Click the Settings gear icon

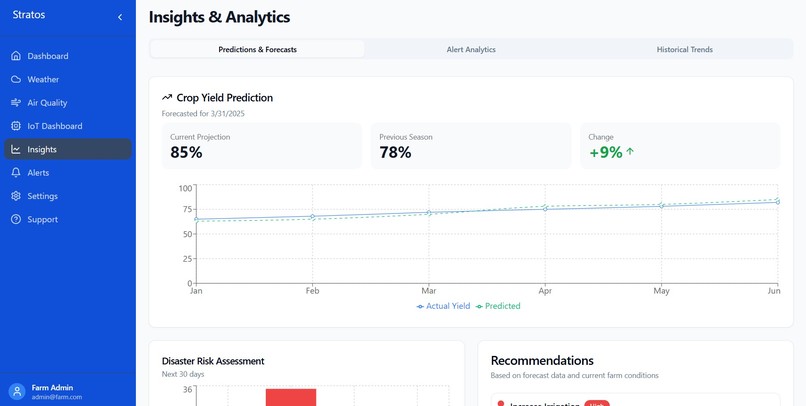pyautogui.click(x=16, y=196)
